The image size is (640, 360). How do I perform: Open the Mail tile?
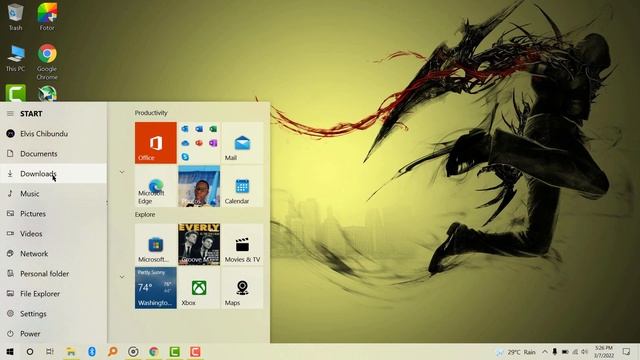pos(242,143)
